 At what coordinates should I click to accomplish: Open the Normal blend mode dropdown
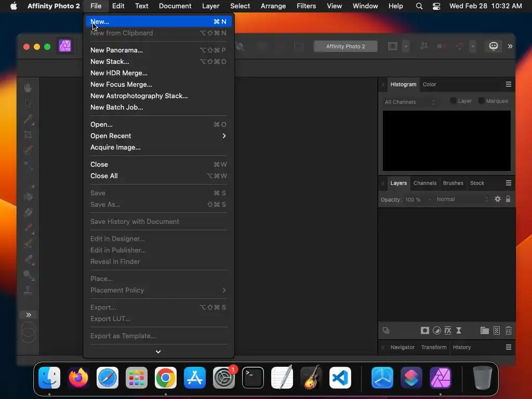[x=462, y=199]
